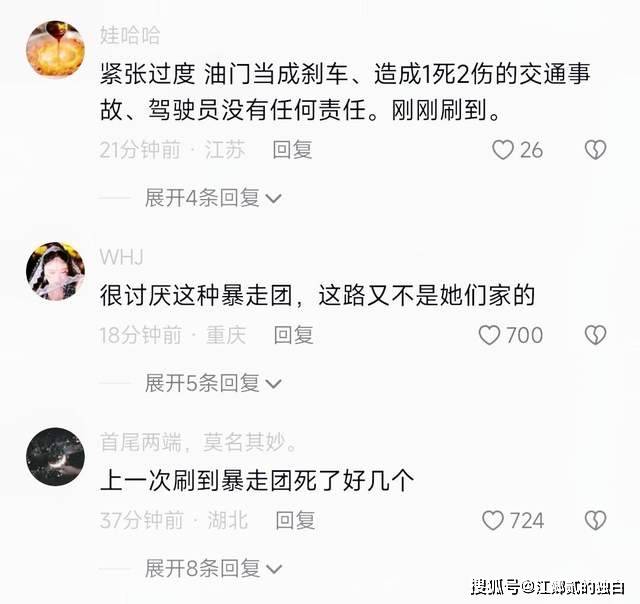
Task: Expand 展开5条回复 replies
Action: point(213,383)
